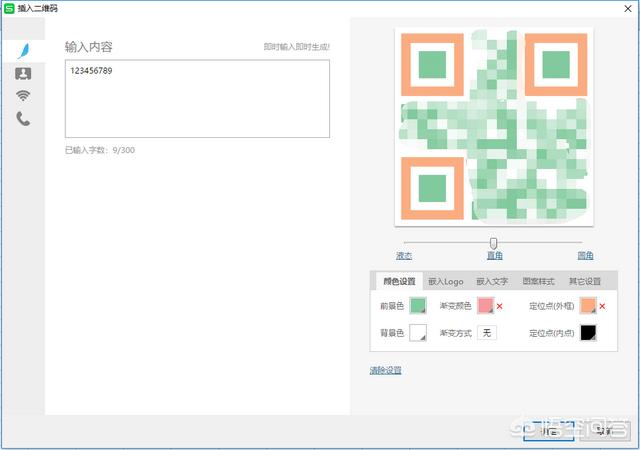Click the 已输入字数: 9/300 counter text
This screenshot has height=450, width=640.
click(x=100, y=150)
